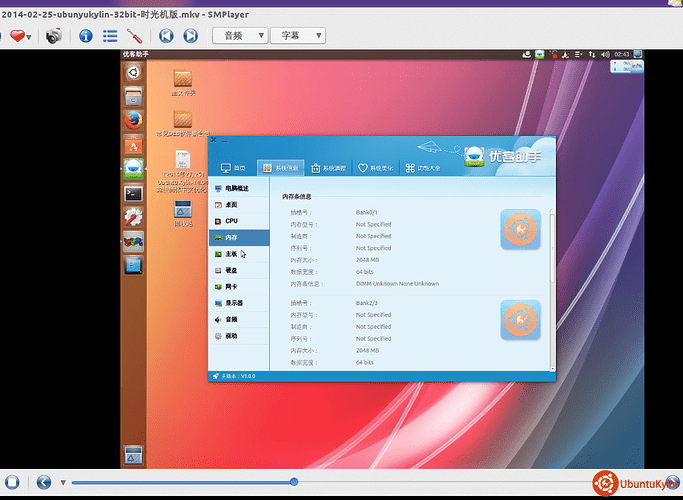
Task: Select 主板 motherboard in the sidebar
Action: [239, 254]
